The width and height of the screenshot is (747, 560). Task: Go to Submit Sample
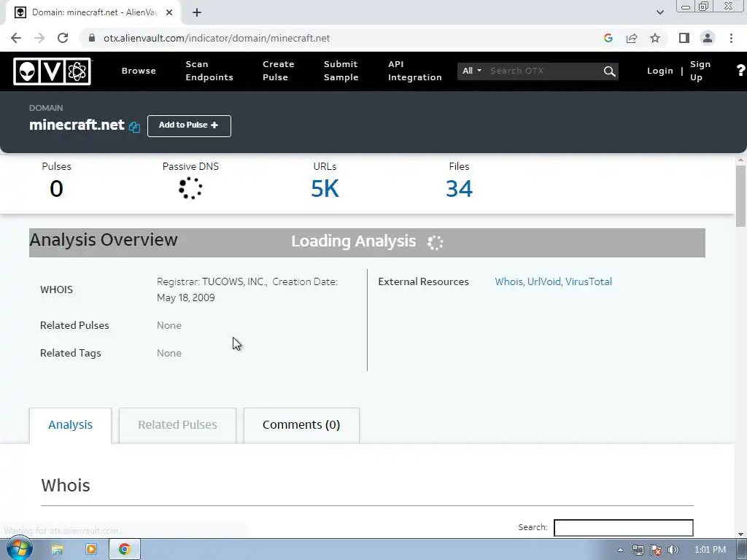click(341, 71)
